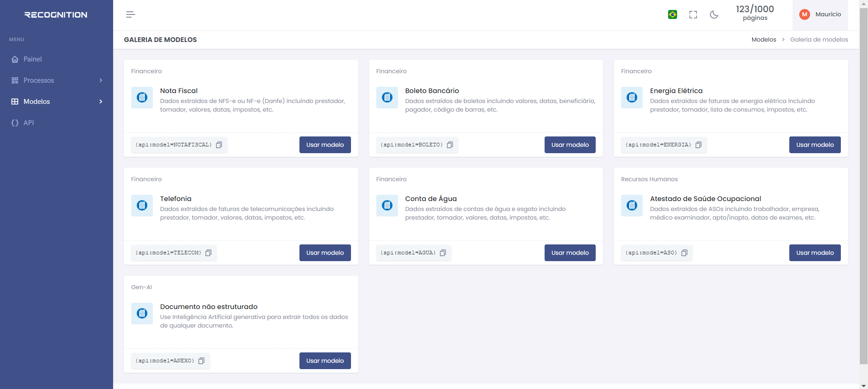This screenshot has height=389, width=868.
Task: Click the Telefonia document icon
Action: [x=142, y=206]
